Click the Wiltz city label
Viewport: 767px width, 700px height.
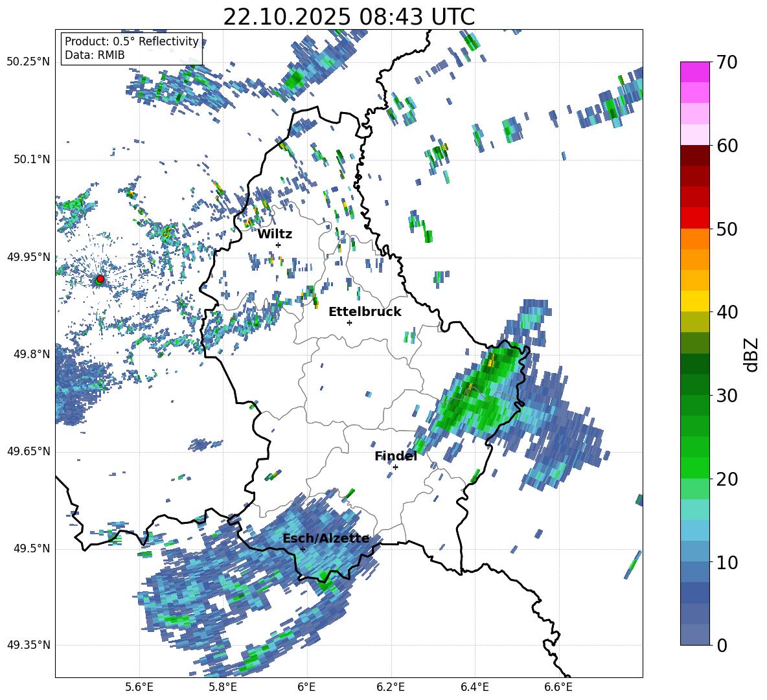275,234
